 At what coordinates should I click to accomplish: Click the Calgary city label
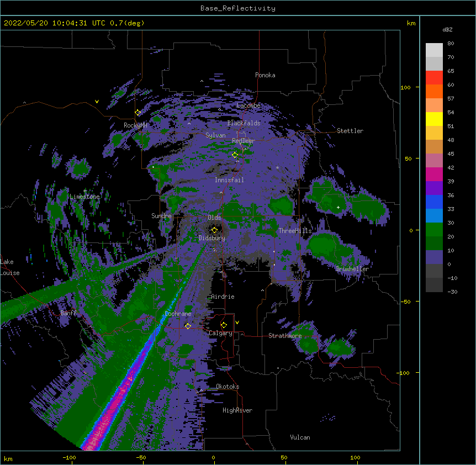click(220, 333)
